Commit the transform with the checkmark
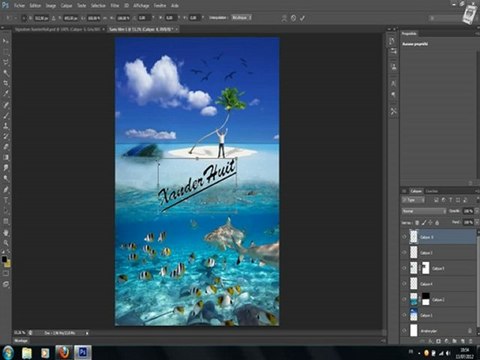 point(302,18)
